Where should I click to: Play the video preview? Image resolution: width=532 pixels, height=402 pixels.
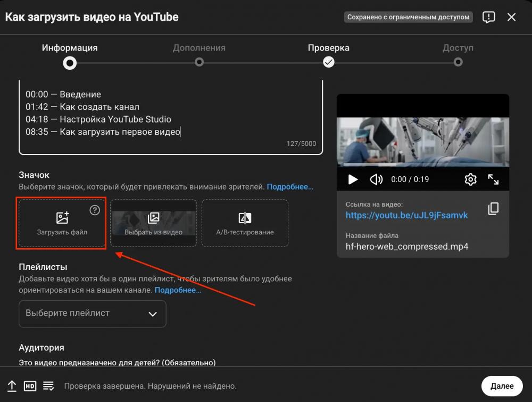coord(353,179)
